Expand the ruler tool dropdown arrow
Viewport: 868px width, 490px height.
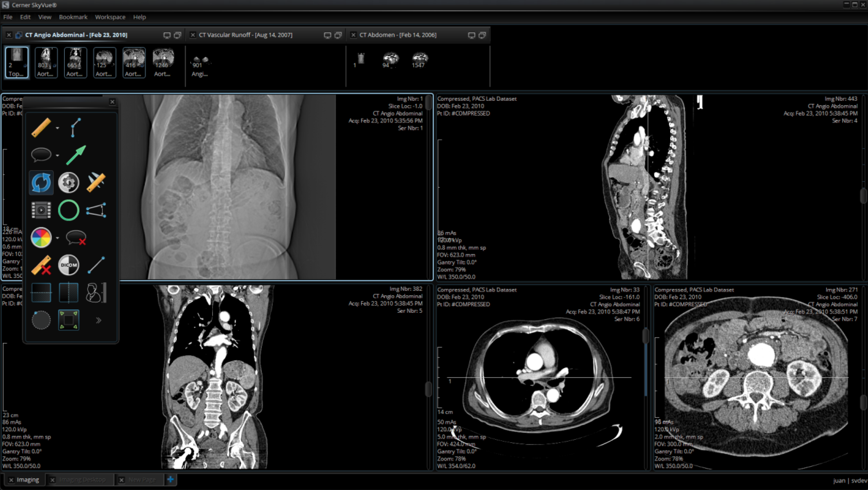(57, 128)
